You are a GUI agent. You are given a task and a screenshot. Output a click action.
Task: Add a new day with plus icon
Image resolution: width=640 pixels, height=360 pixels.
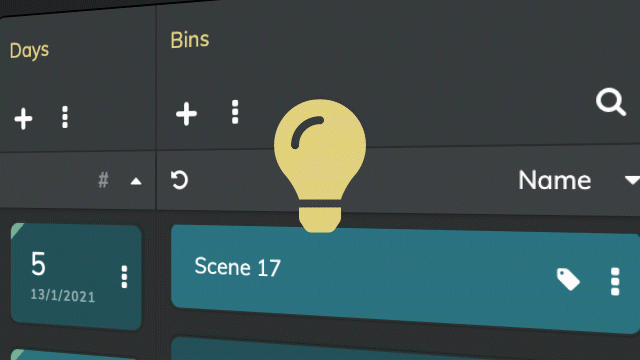[23, 119]
